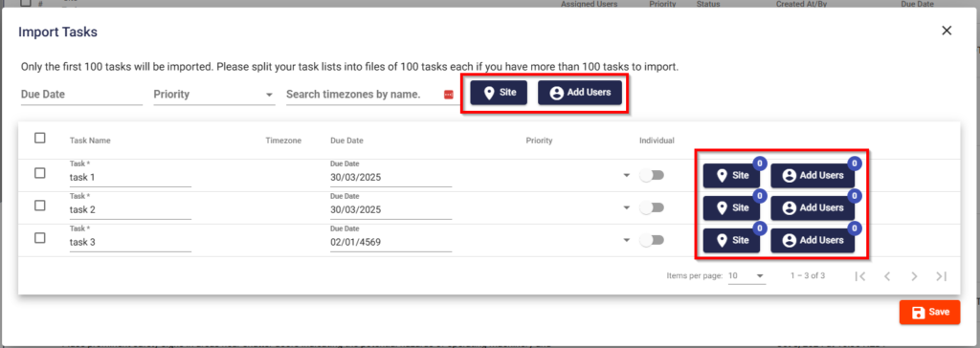Add users to task 2
The image size is (980, 348).
point(813,208)
